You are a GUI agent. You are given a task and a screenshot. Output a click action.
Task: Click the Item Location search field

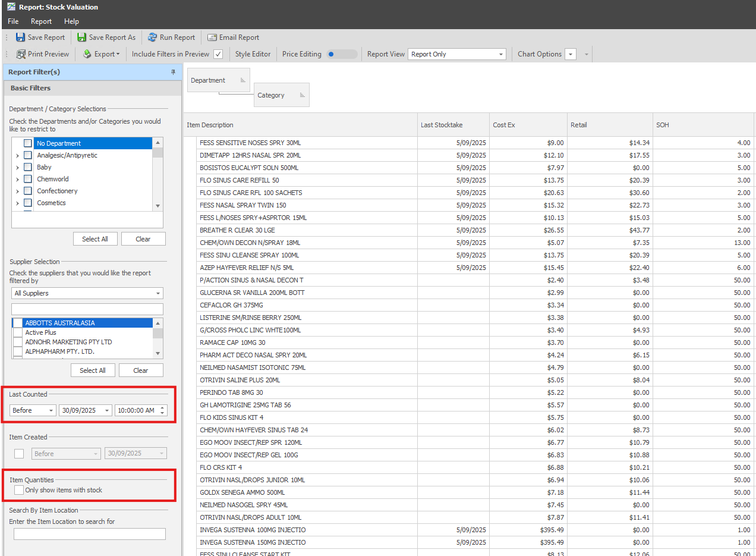click(90, 534)
